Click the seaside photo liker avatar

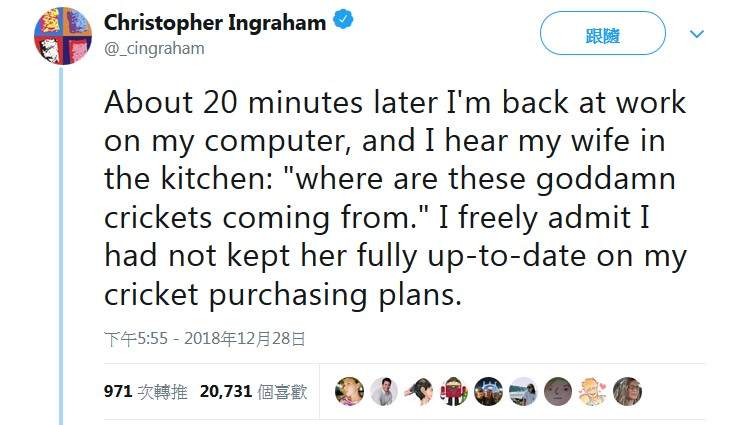pyautogui.click(x=523, y=392)
